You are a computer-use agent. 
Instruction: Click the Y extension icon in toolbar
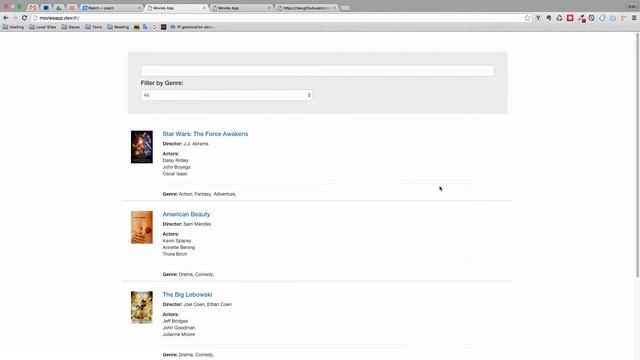tap(538, 18)
